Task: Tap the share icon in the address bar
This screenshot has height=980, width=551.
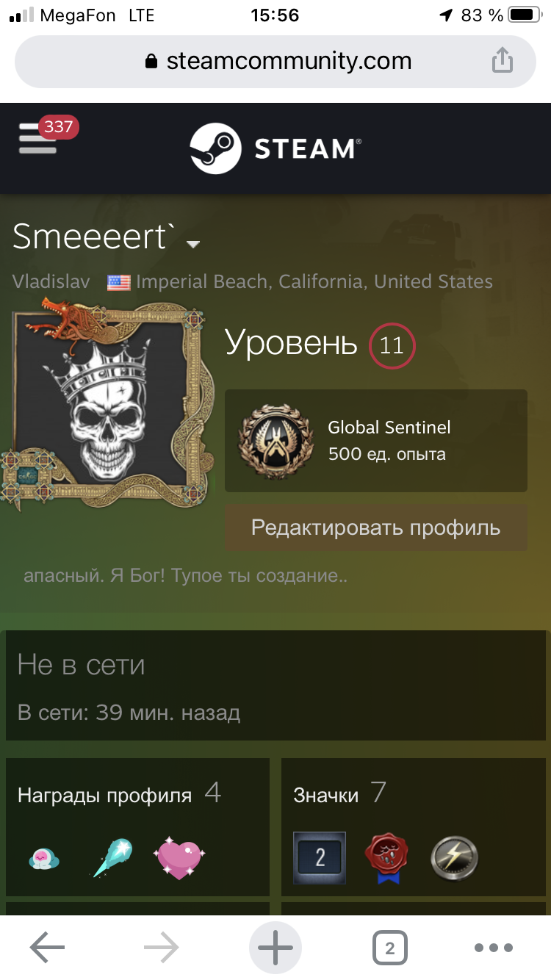Action: point(502,60)
